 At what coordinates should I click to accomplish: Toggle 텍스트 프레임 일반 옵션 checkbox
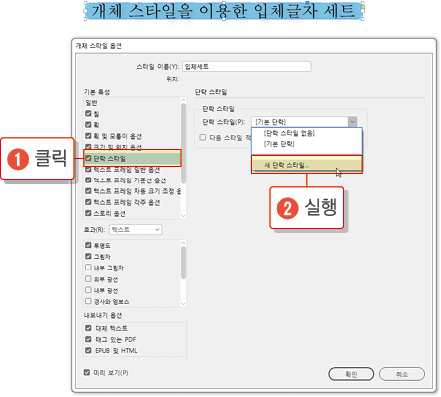point(88,169)
